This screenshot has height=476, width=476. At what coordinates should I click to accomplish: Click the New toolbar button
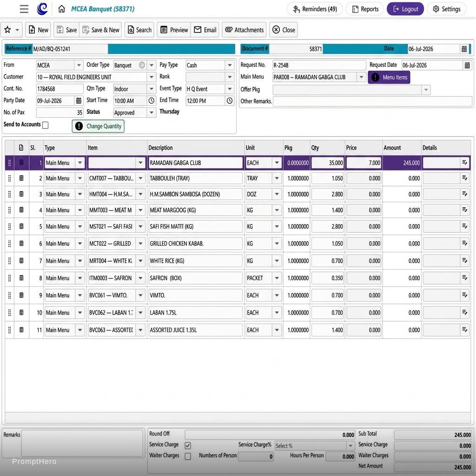(x=38, y=30)
